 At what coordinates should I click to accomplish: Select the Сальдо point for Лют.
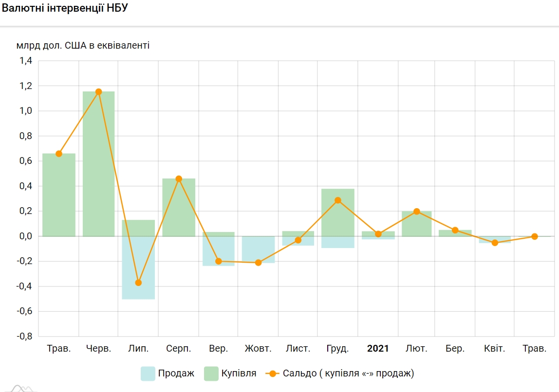[x=417, y=212]
